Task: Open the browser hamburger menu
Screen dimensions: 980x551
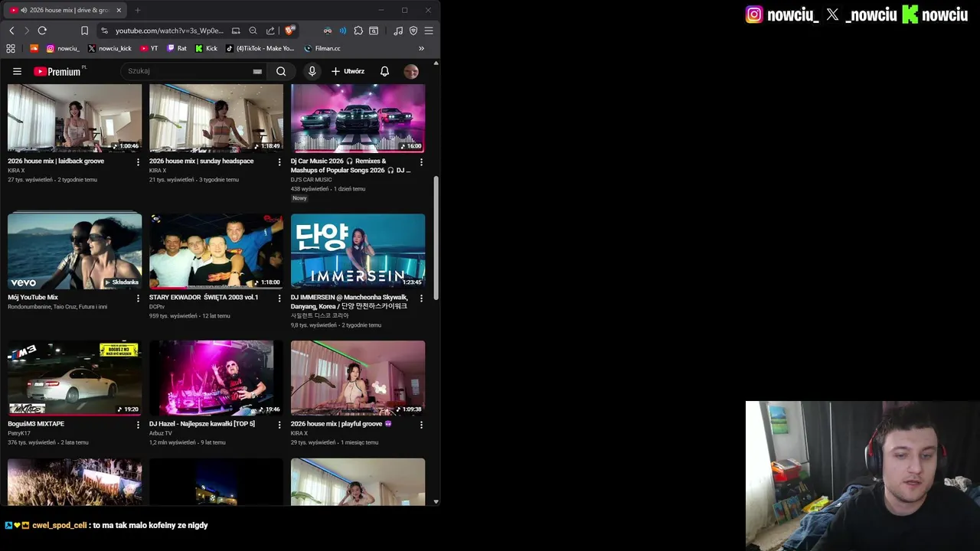Action: (429, 31)
